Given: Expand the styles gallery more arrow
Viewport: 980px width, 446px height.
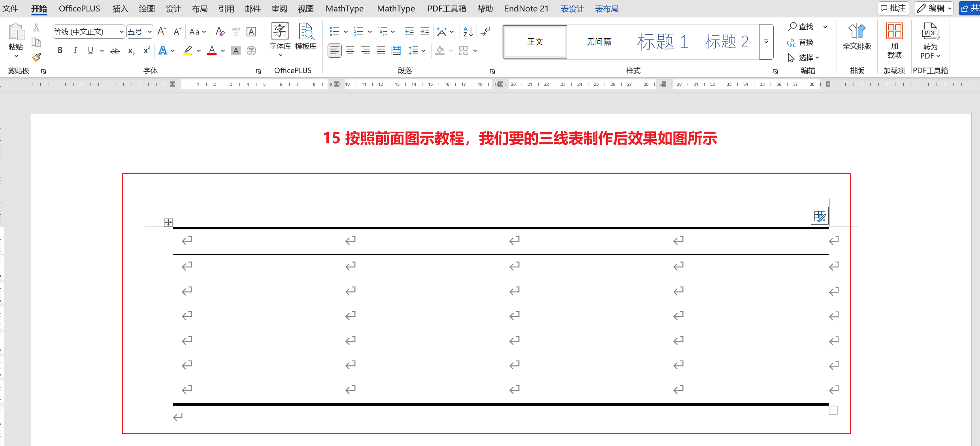Looking at the screenshot, I should coord(766,42).
